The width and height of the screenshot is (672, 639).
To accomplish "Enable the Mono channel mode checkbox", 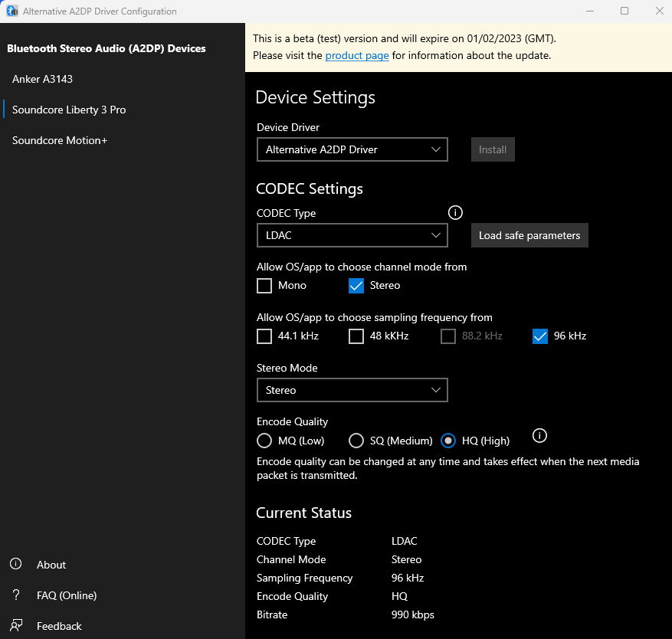I will 264,286.
